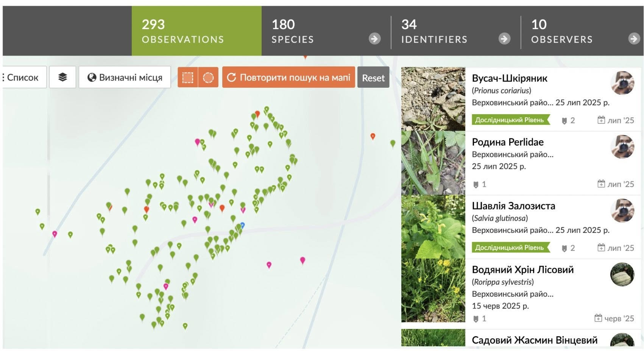Viewport: 644px width, 352px height.
Task: Select the circle selection tool
Action: click(x=208, y=77)
